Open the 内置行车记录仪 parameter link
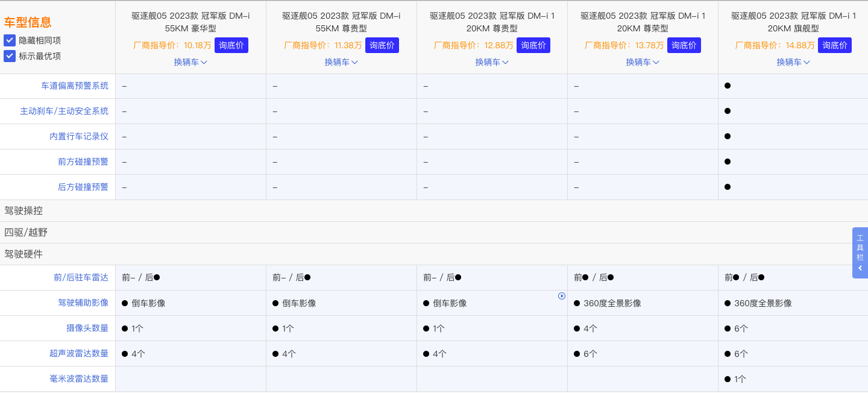 pyautogui.click(x=79, y=137)
